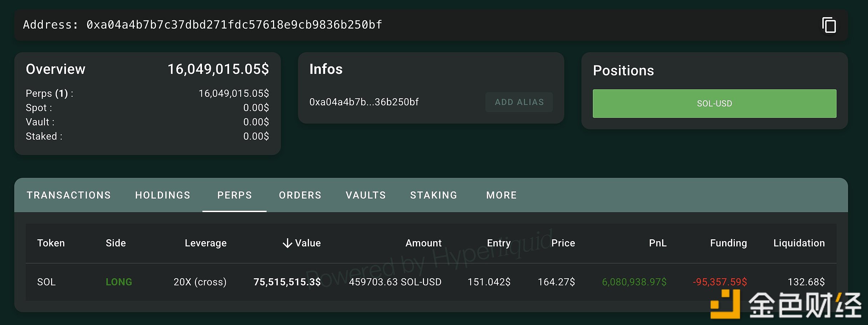Sort the table by Token column

51,243
